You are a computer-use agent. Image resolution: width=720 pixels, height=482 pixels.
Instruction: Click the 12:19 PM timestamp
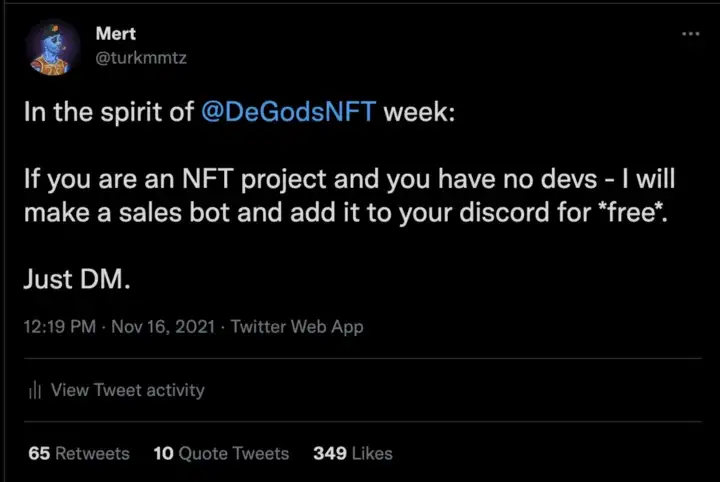tap(60, 327)
